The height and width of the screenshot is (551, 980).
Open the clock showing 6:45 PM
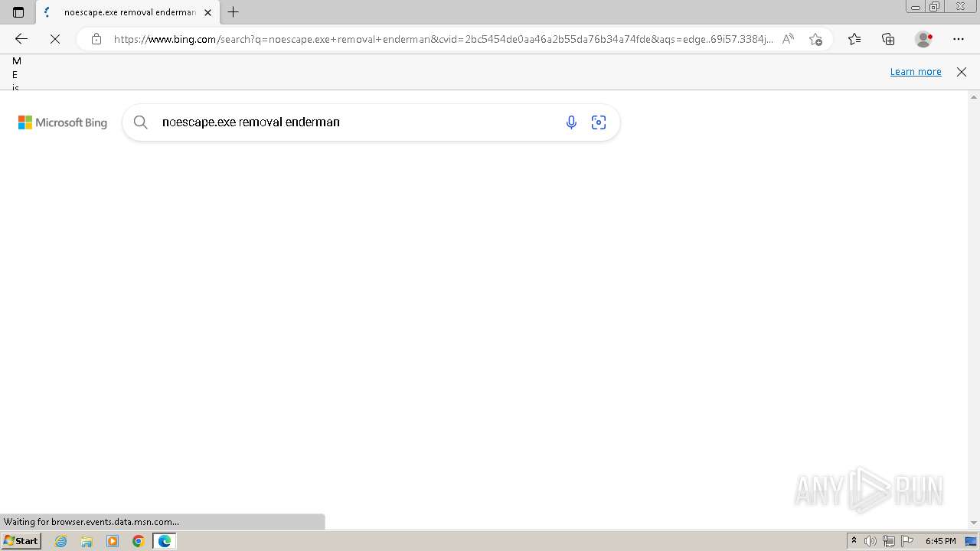coord(940,541)
